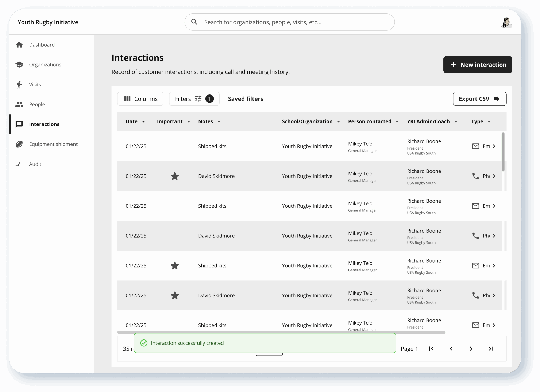Navigate to People in sidebar
This screenshot has width=540, height=392.
pyautogui.click(x=37, y=104)
